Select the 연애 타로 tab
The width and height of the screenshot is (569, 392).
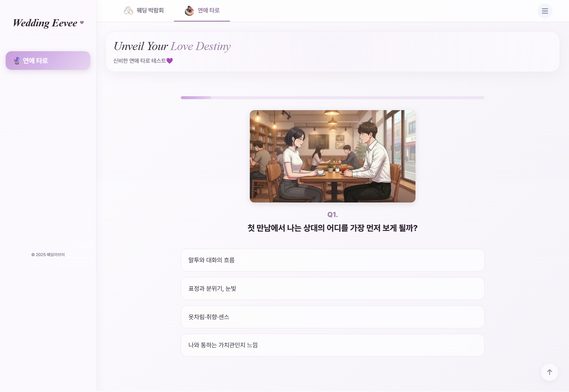pyautogui.click(x=202, y=11)
